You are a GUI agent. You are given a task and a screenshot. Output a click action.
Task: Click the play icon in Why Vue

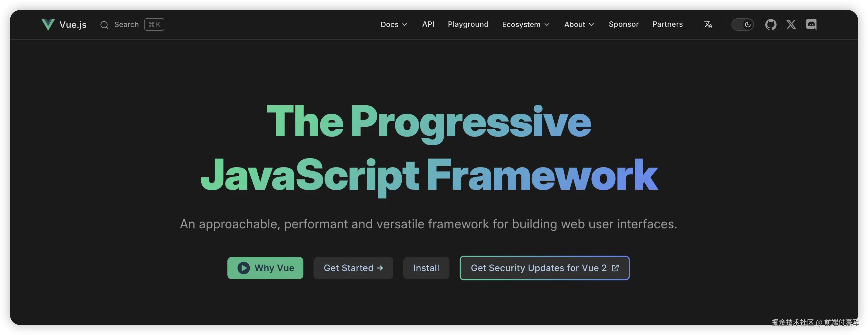tap(244, 268)
